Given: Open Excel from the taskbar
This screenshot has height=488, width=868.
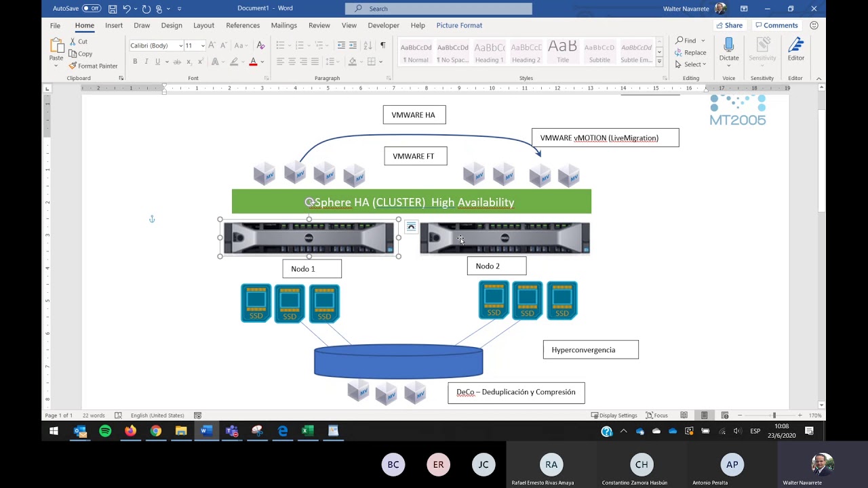Looking at the screenshot, I should [308, 430].
